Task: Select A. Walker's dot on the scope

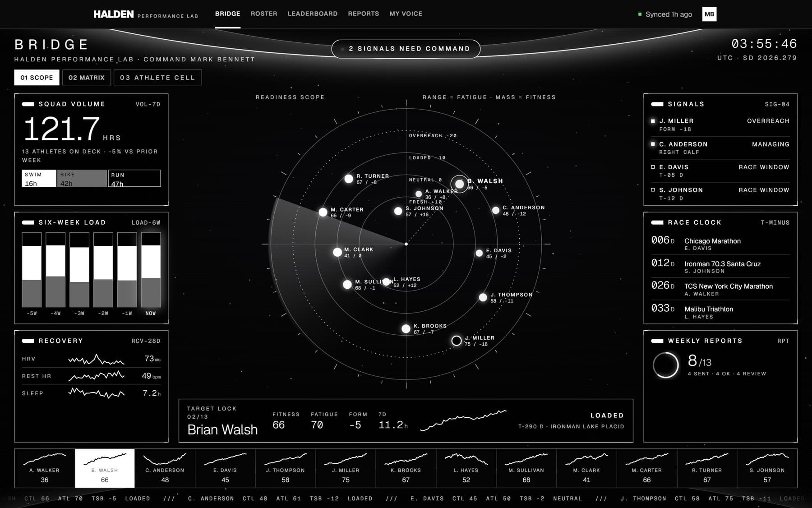Action: (x=419, y=194)
